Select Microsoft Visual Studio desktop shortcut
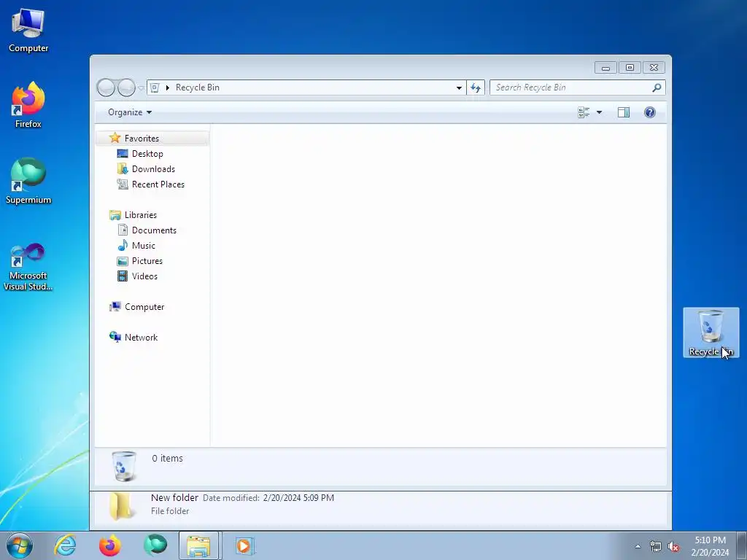 28,267
